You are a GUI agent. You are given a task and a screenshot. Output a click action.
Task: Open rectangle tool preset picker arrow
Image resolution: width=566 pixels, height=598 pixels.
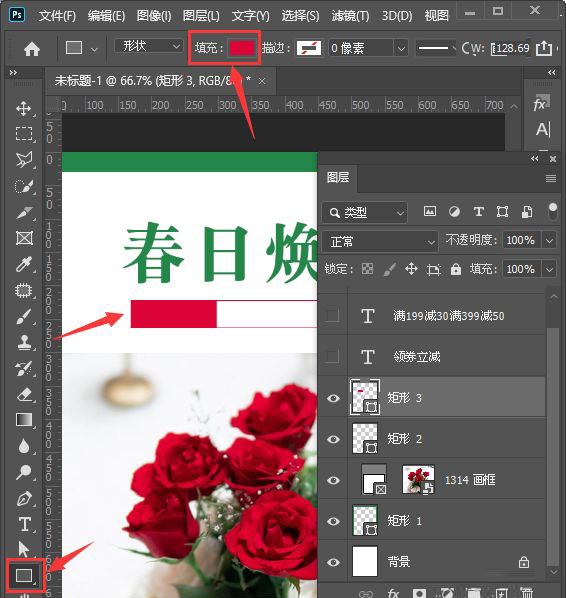(94, 49)
